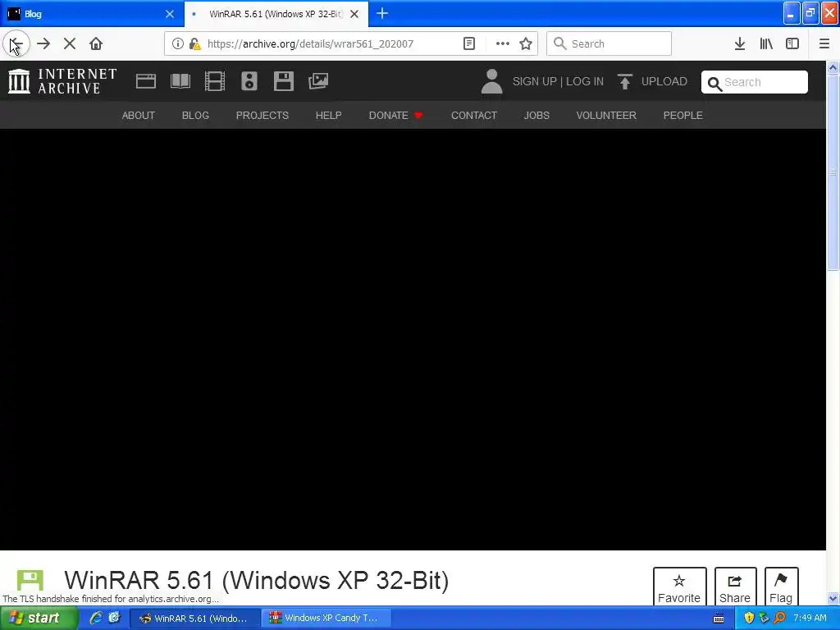Open the Software floppy disk icon
Image resolution: width=840 pixels, height=630 pixels.
pyautogui.click(x=283, y=81)
